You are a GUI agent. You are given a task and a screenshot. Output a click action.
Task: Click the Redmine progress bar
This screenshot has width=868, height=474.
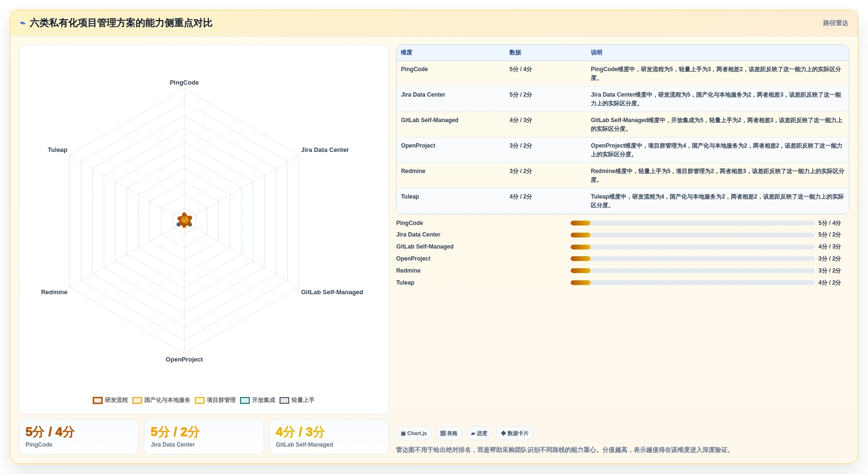[692, 271]
